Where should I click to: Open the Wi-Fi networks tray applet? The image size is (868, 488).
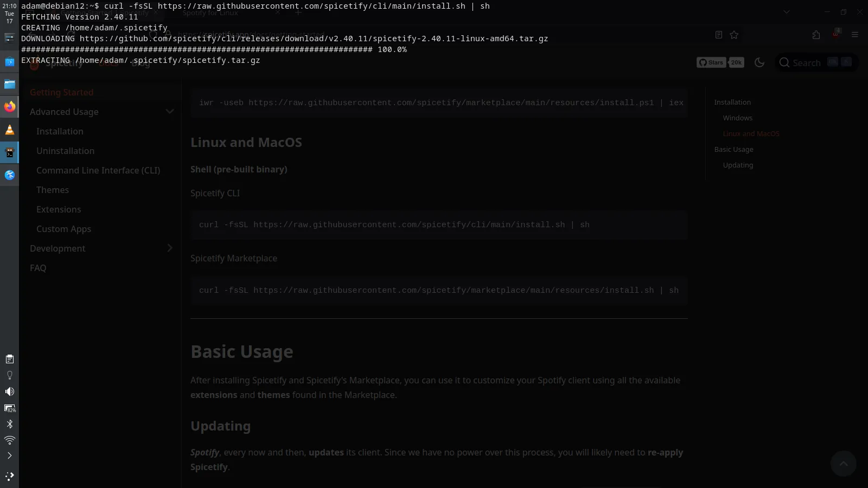(x=9, y=440)
